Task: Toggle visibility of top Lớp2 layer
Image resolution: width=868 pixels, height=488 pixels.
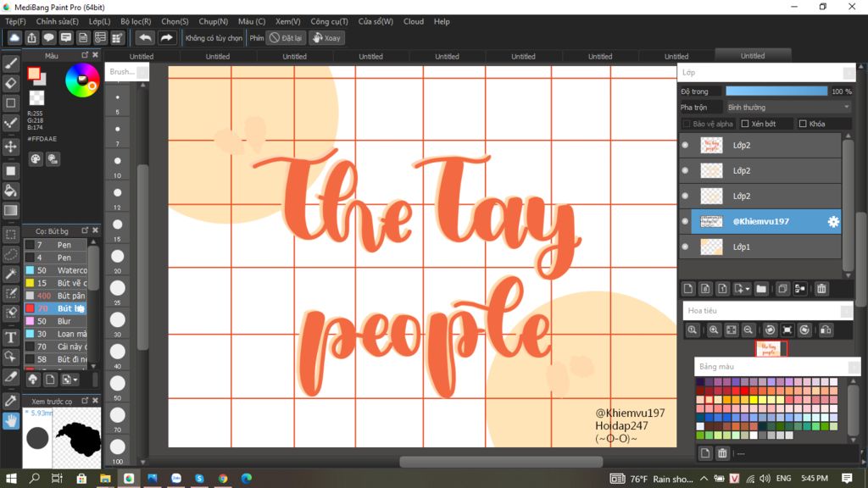Action: pos(685,145)
